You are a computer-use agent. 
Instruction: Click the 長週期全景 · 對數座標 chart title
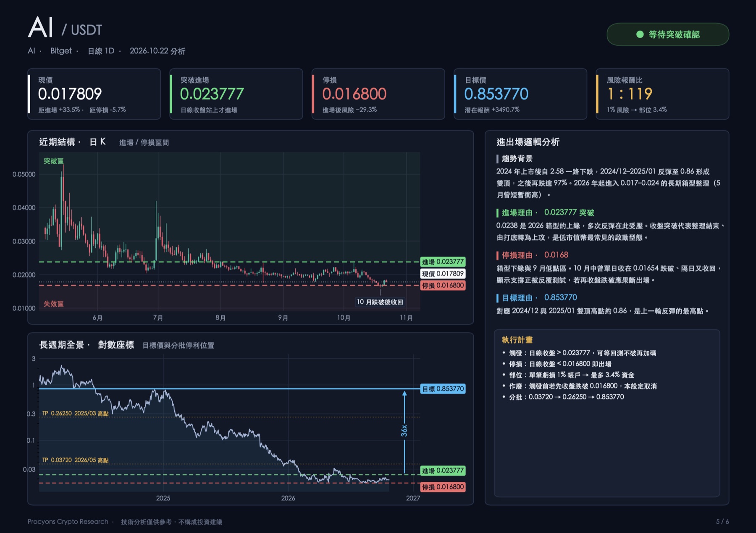tap(87, 345)
